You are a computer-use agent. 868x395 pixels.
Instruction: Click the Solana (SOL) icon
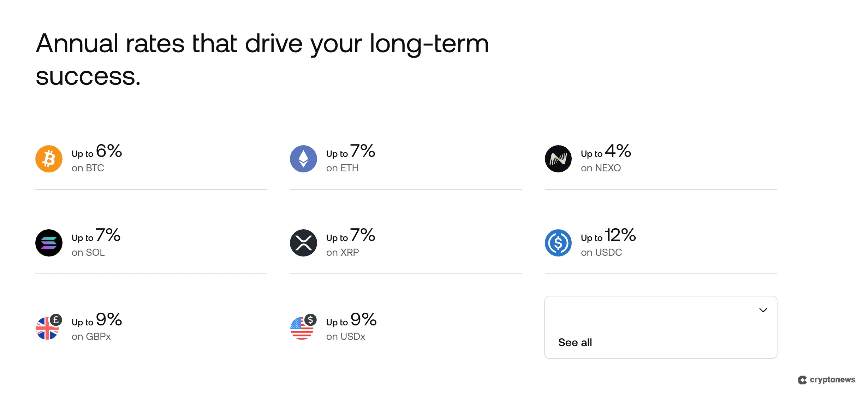tap(49, 243)
